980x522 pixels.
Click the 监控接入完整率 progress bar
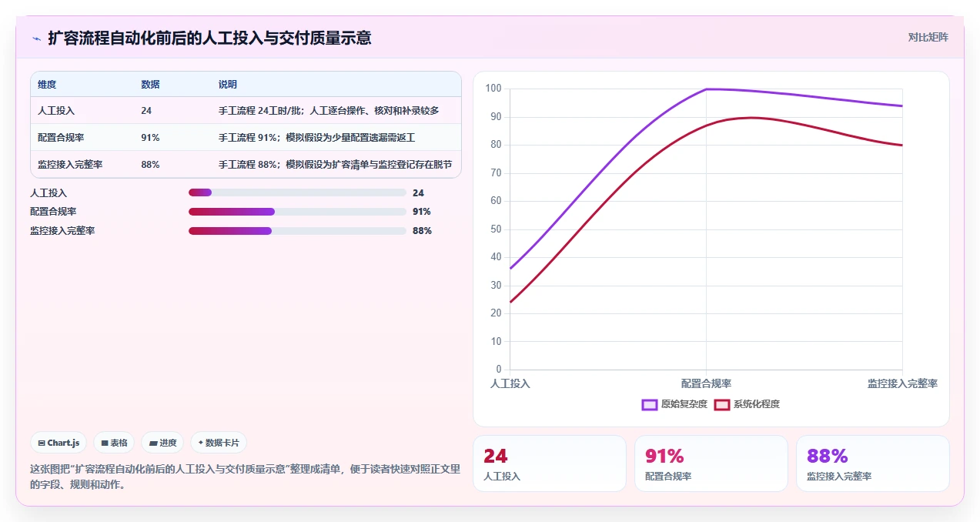(x=297, y=231)
